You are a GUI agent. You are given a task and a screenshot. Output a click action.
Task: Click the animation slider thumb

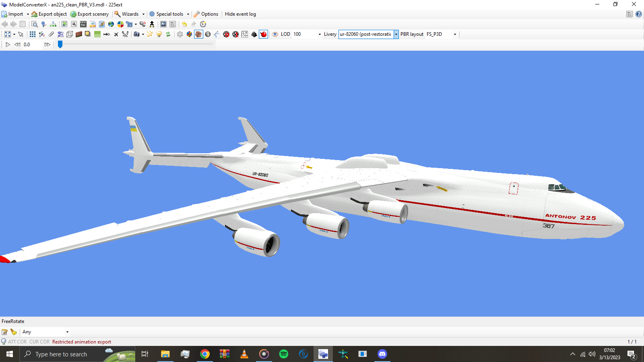[60, 44]
